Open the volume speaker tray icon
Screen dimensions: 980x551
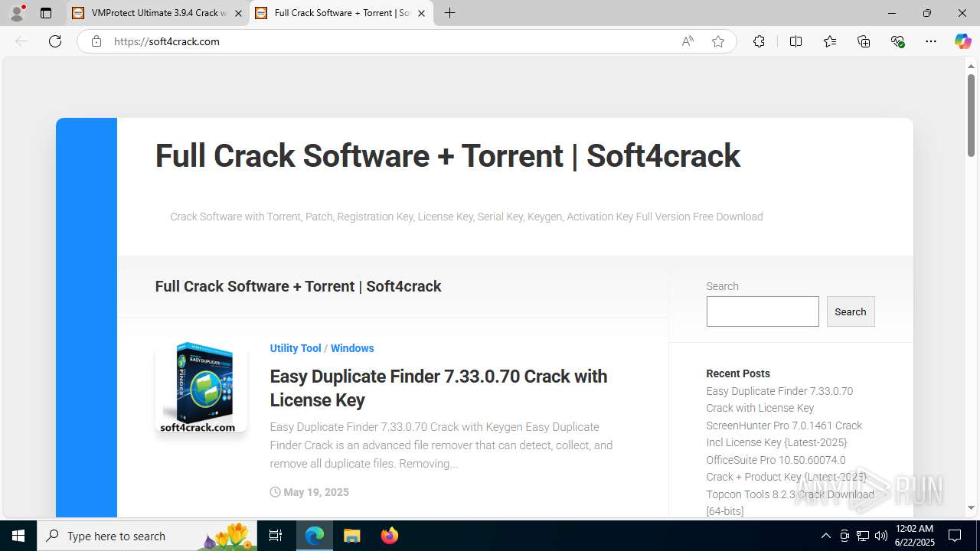point(881,536)
